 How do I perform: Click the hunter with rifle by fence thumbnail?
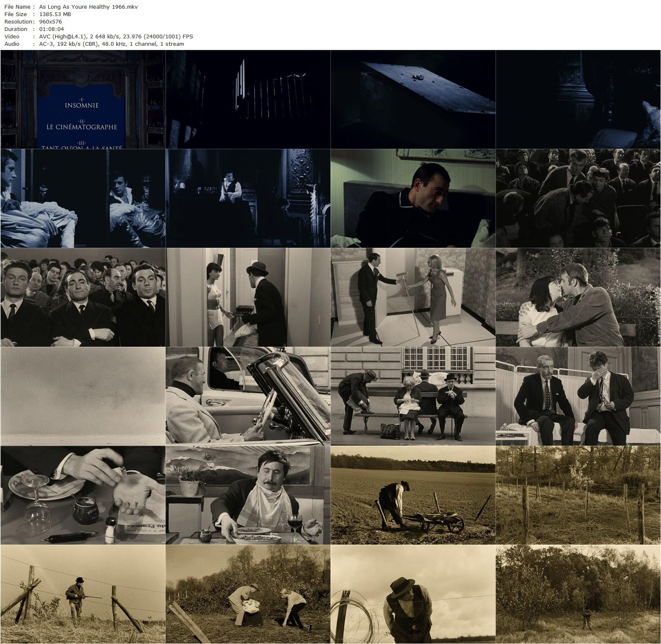pos(83,594)
